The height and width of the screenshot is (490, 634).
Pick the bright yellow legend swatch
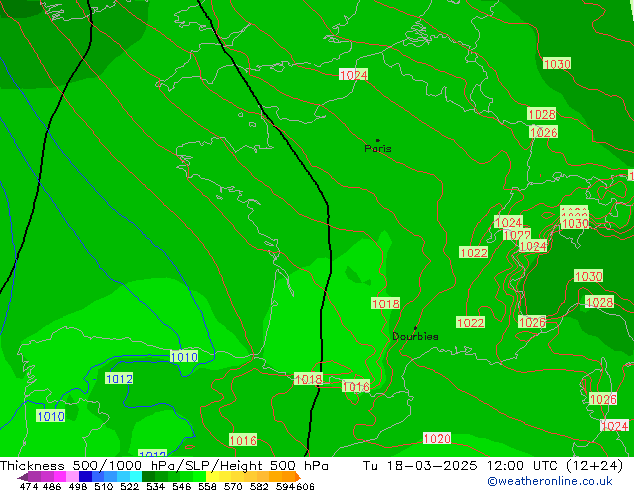click(x=212, y=476)
